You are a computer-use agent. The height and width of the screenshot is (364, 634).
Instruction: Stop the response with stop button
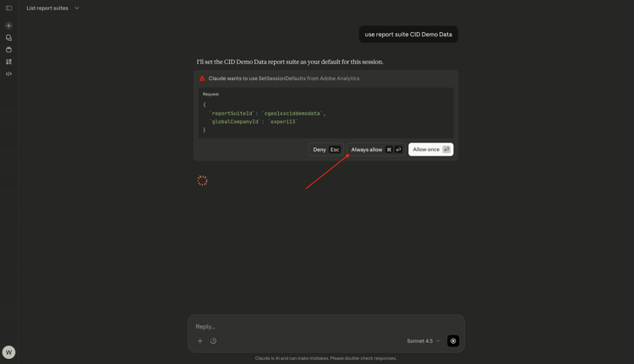453,341
